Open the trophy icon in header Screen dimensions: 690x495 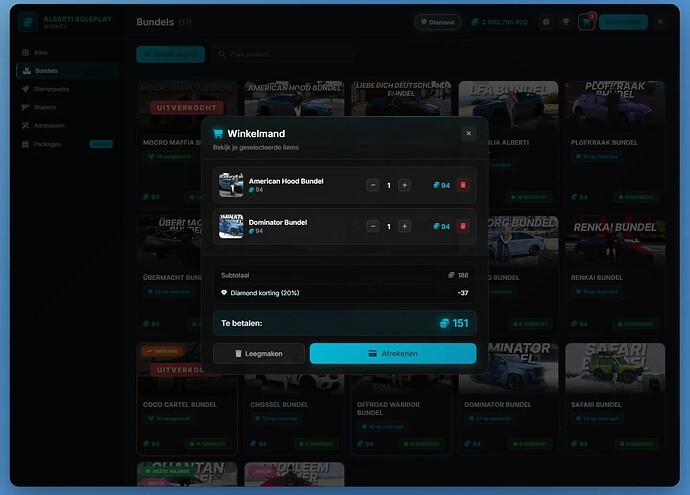(x=566, y=22)
